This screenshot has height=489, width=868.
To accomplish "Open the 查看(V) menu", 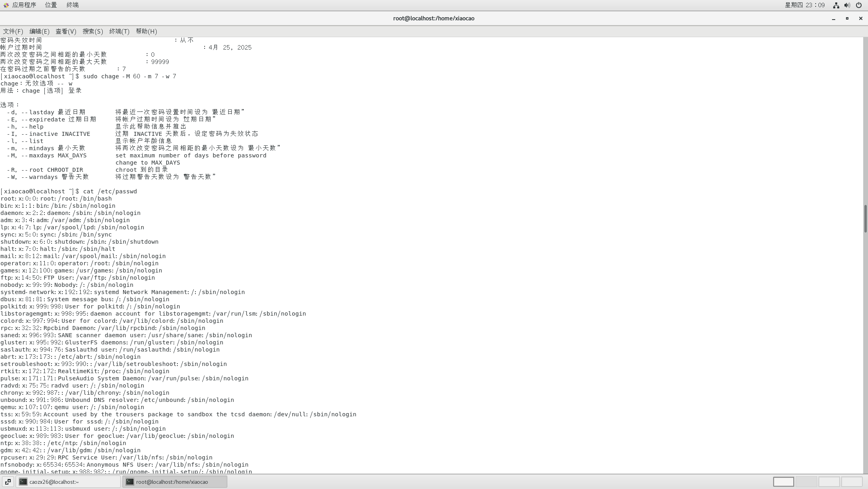I will 66,31.
